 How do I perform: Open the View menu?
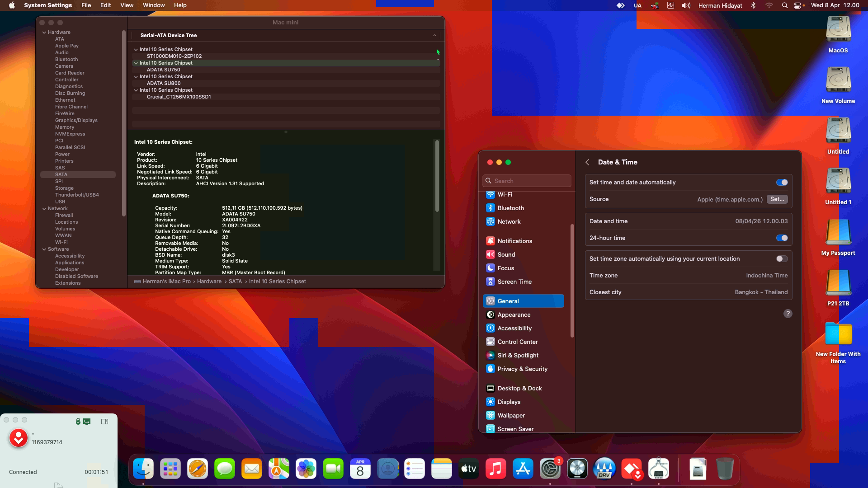(127, 5)
